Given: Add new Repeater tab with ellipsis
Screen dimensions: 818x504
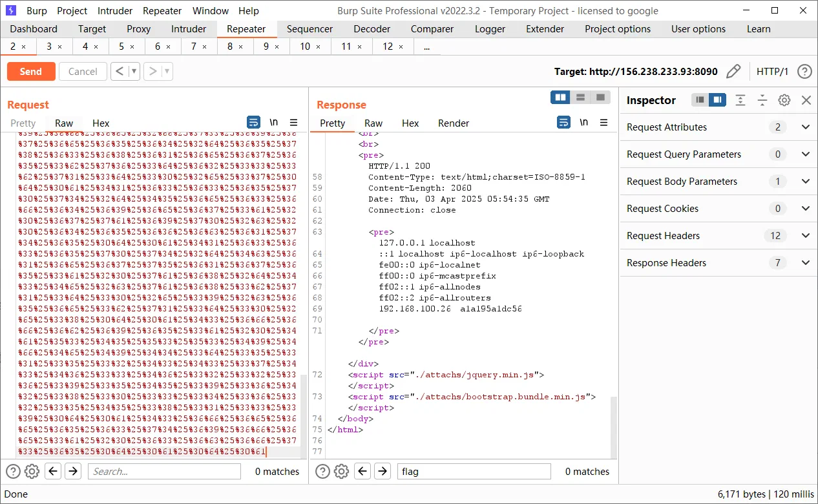Looking at the screenshot, I should (x=426, y=47).
